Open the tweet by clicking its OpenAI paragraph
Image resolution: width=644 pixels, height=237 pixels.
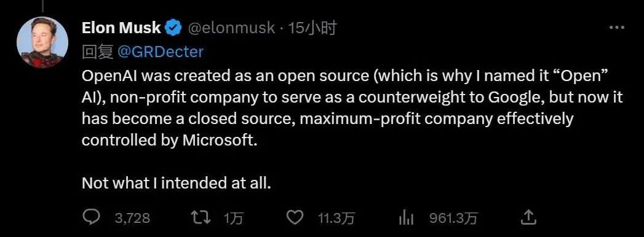point(352,109)
